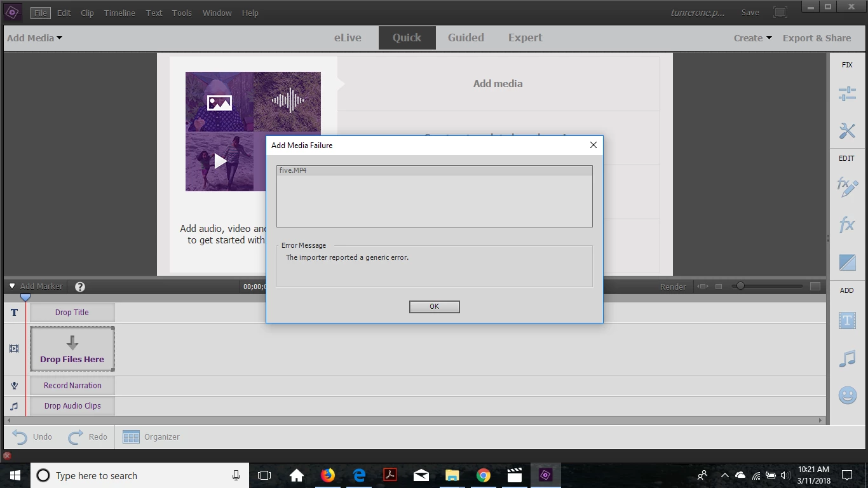Viewport: 868px width, 488px height.
Task: Click the Redo arrow
Action: pos(76,437)
